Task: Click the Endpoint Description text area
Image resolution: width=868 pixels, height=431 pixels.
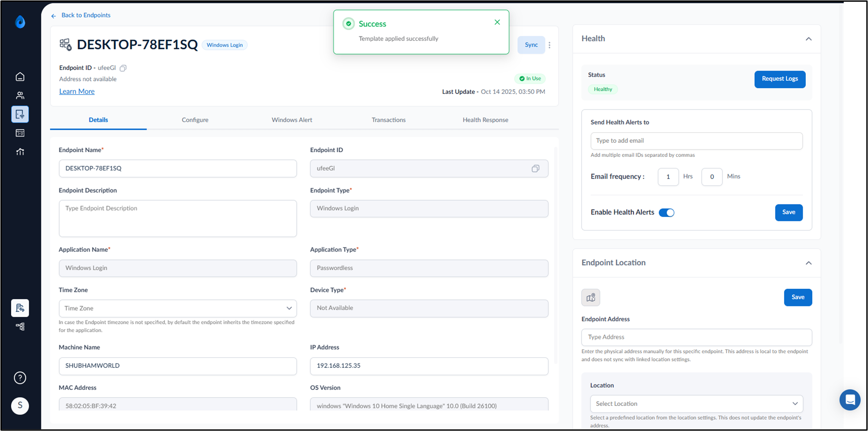Action: point(178,218)
